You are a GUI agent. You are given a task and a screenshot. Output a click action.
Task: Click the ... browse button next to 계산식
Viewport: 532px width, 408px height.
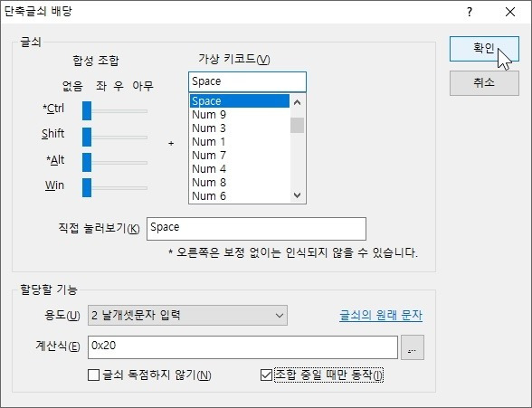coord(413,347)
